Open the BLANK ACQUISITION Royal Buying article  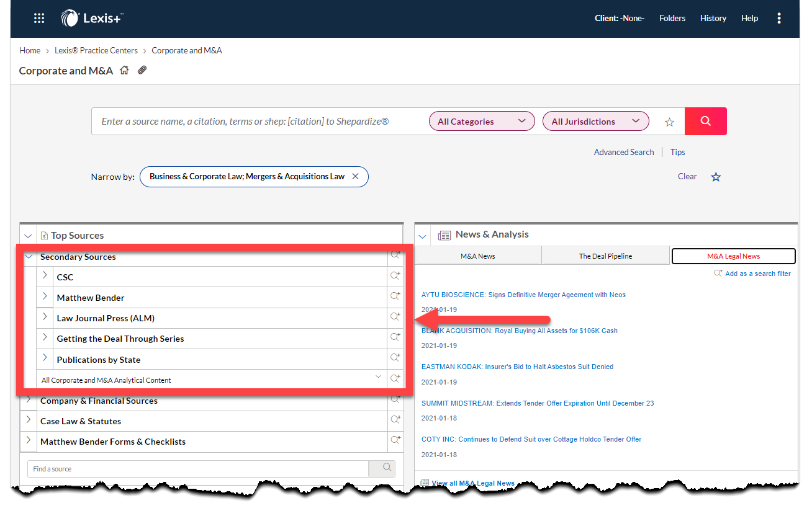520,331
